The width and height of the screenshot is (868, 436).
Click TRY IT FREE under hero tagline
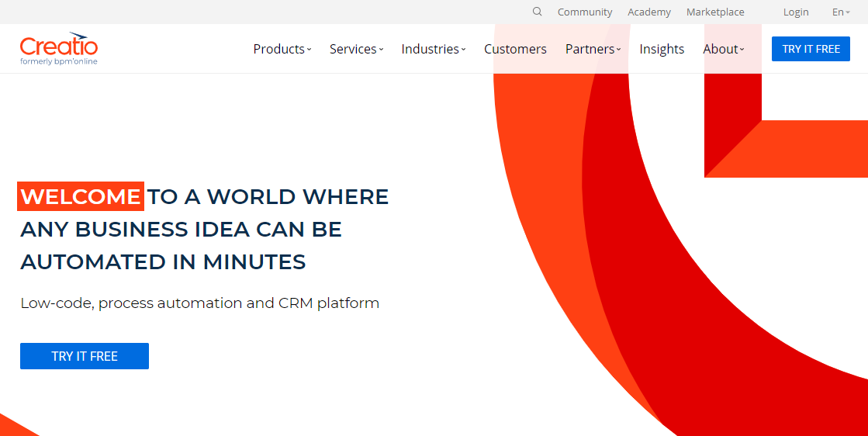[x=85, y=356]
